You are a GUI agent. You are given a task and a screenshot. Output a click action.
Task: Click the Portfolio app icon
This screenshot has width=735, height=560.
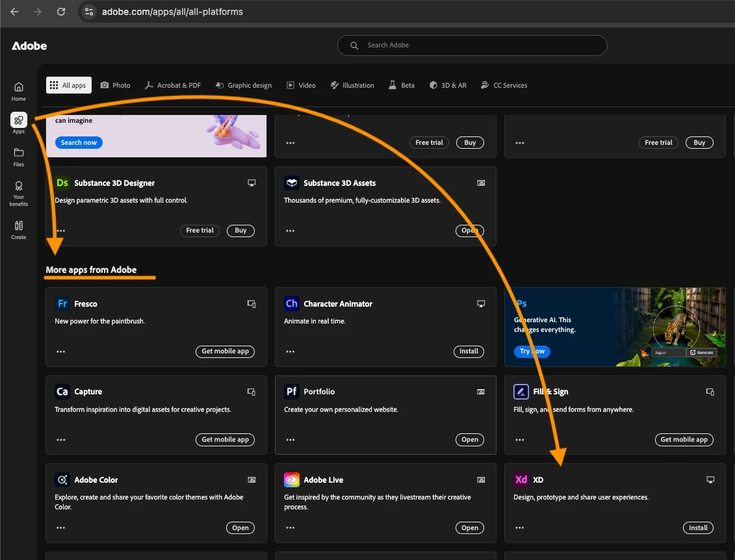coord(292,391)
